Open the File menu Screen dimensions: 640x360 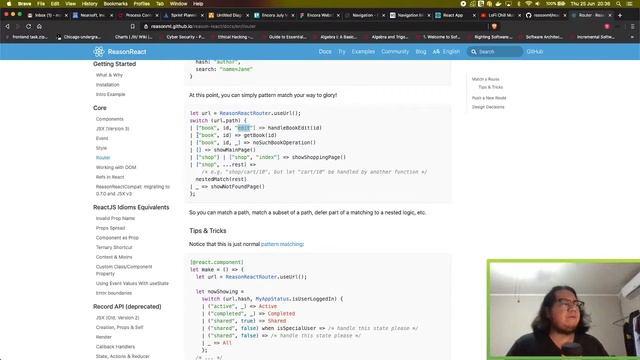click(x=41, y=4)
